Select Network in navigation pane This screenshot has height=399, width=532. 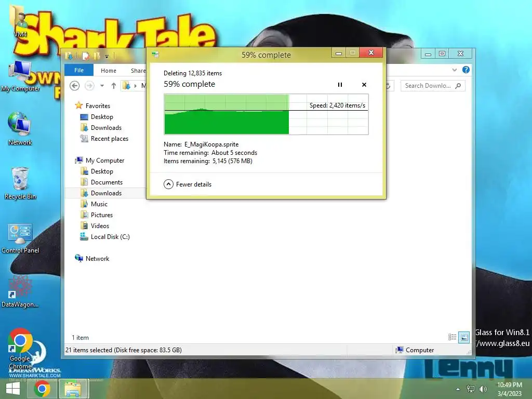pyautogui.click(x=97, y=259)
